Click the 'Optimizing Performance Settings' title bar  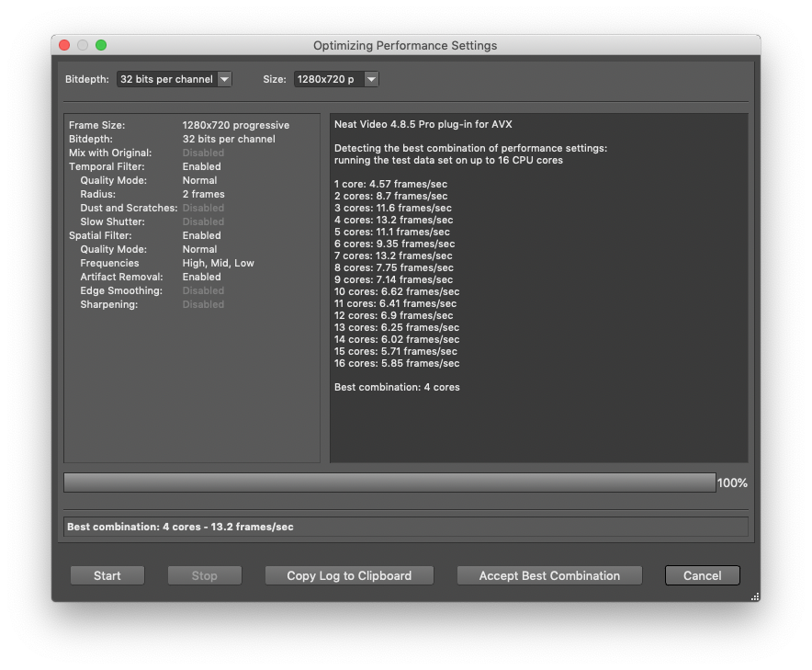405,46
